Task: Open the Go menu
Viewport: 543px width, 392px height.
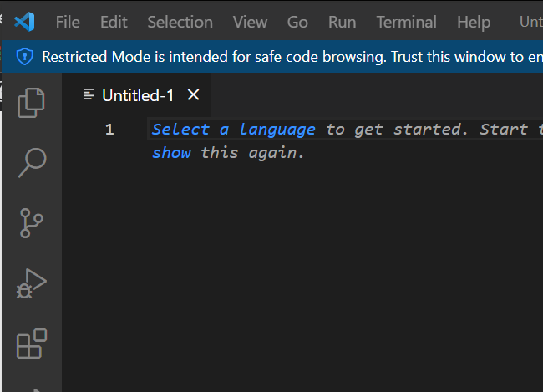Action: click(x=297, y=23)
